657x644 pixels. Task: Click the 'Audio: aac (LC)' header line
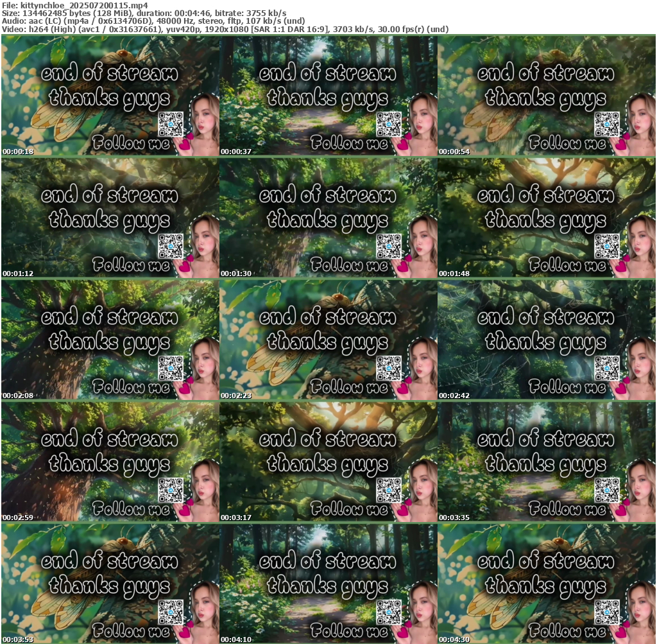[x=153, y=21]
